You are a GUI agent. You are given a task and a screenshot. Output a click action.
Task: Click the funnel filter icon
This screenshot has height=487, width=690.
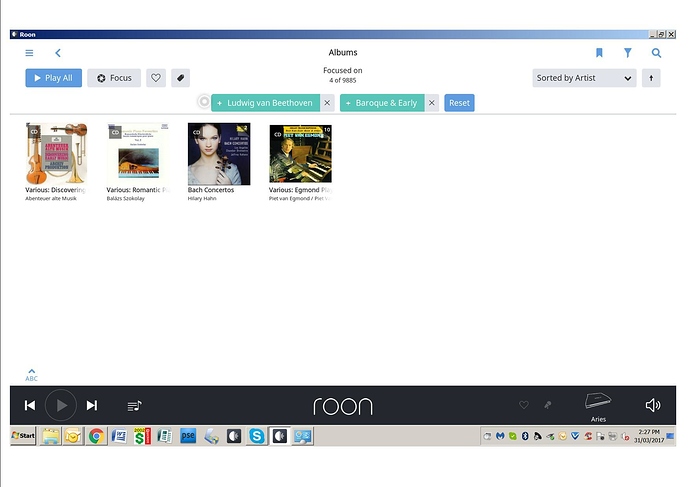point(628,53)
